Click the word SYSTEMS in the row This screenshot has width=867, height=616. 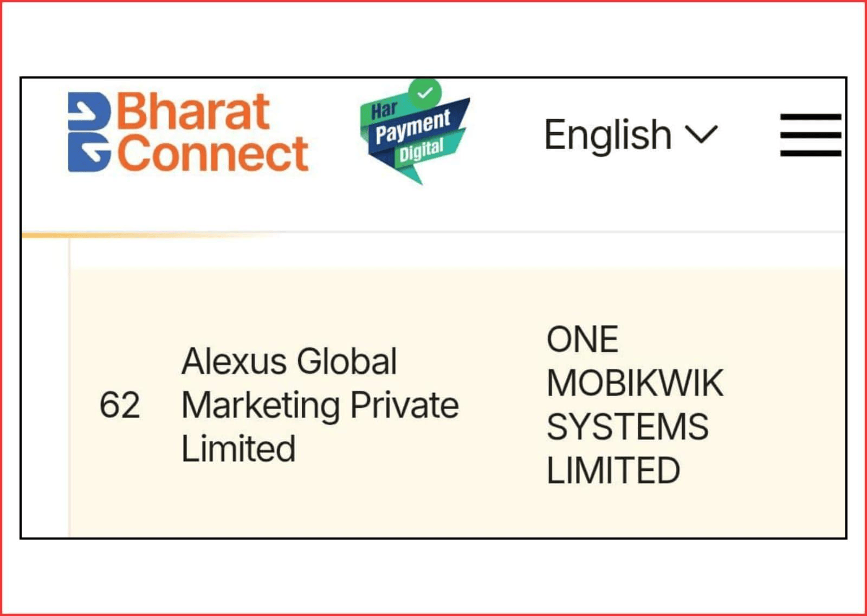coord(627,426)
